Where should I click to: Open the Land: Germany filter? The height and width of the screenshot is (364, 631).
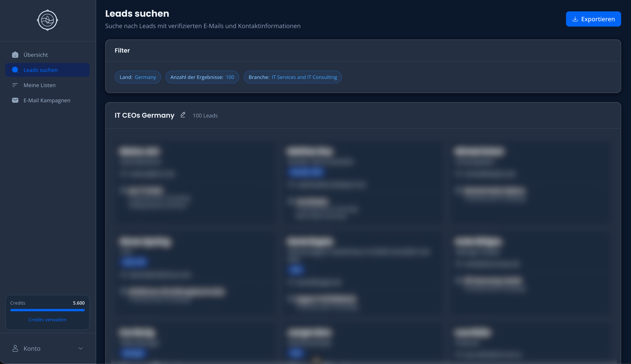click(138, 77)
